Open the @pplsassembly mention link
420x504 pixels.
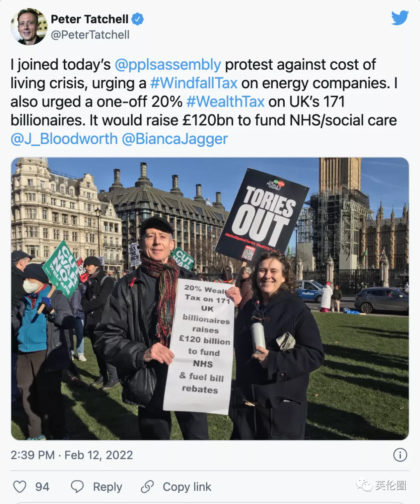pos(168,65)
